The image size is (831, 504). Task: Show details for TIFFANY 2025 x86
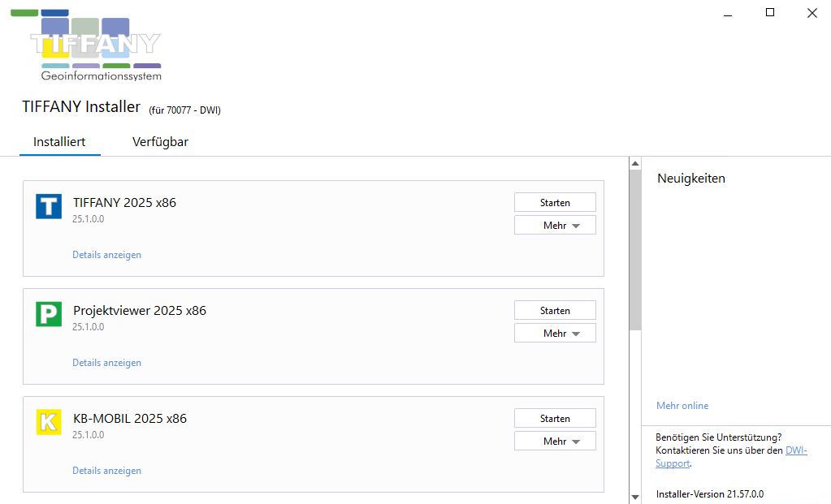click(x=106, y=255)
